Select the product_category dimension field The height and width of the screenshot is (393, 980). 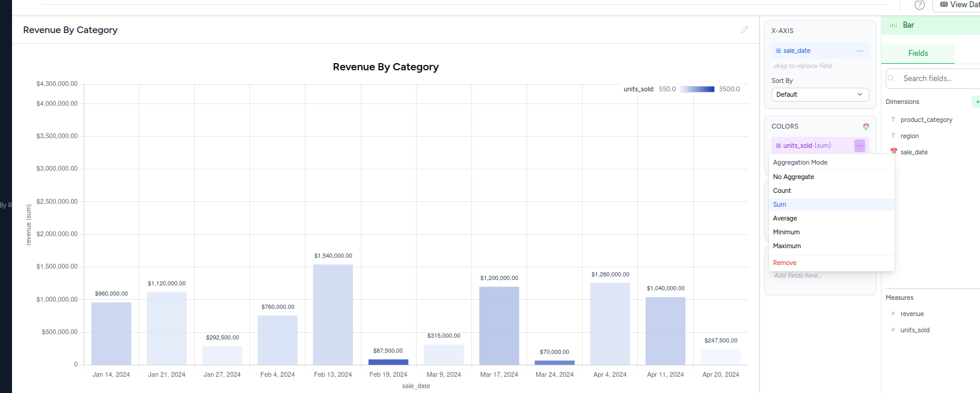click(x=926, y=120)
